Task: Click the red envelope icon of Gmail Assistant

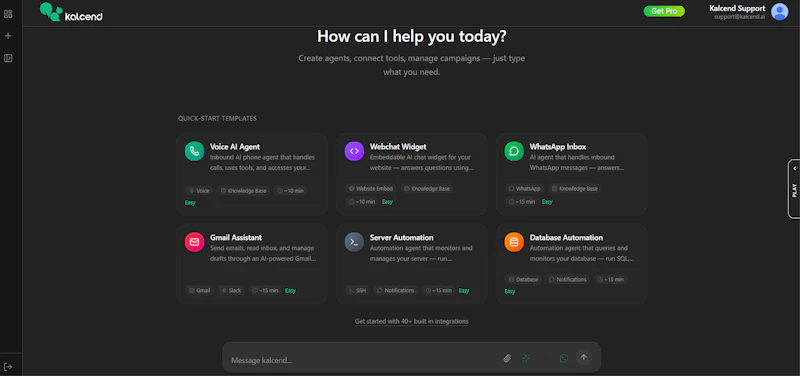Action: [194, 242]
